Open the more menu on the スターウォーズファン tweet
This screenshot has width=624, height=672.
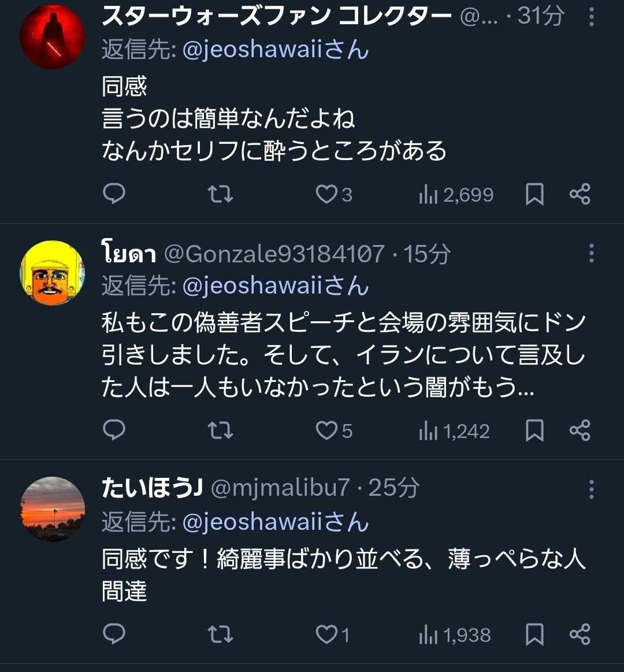click(x=591, y=17)
